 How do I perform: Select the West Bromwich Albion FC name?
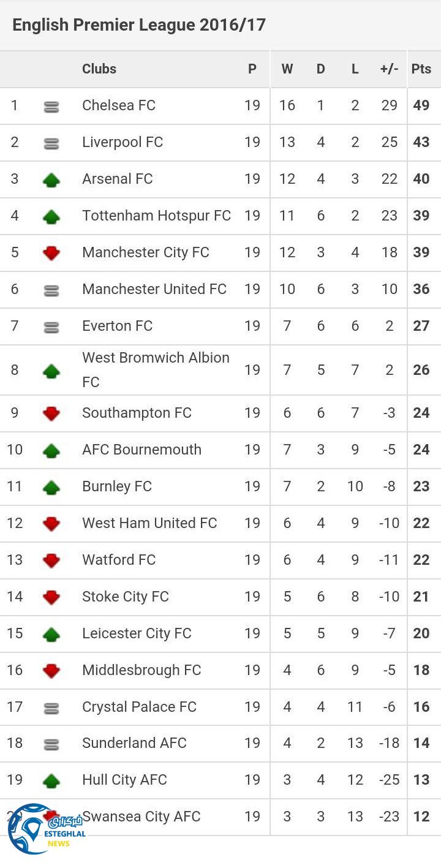[x=156, y=369]
